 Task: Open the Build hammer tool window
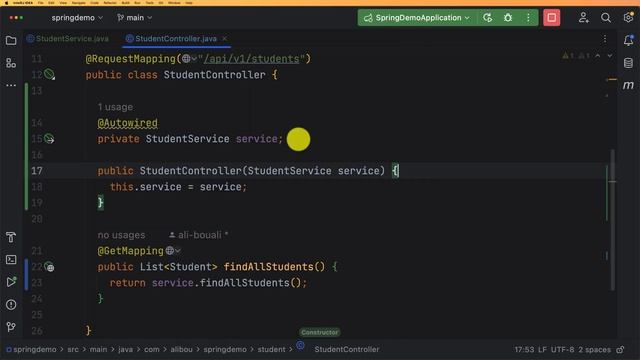point(11,237)
